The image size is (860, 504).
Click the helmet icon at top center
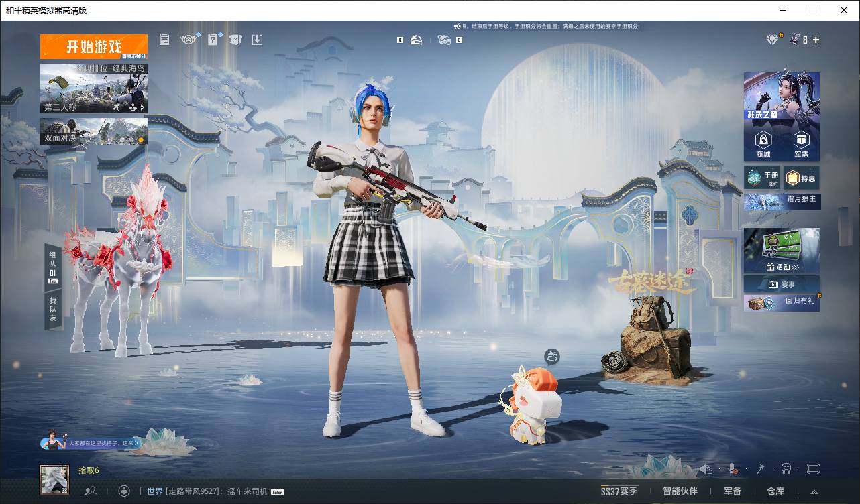(417, 40)
